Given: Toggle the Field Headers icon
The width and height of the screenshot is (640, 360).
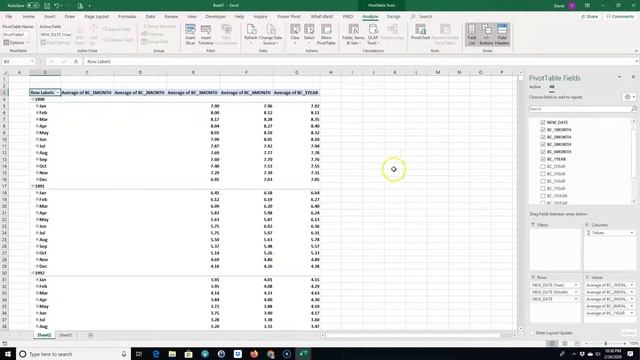Looking at the screenshot, I should (502, 34).
